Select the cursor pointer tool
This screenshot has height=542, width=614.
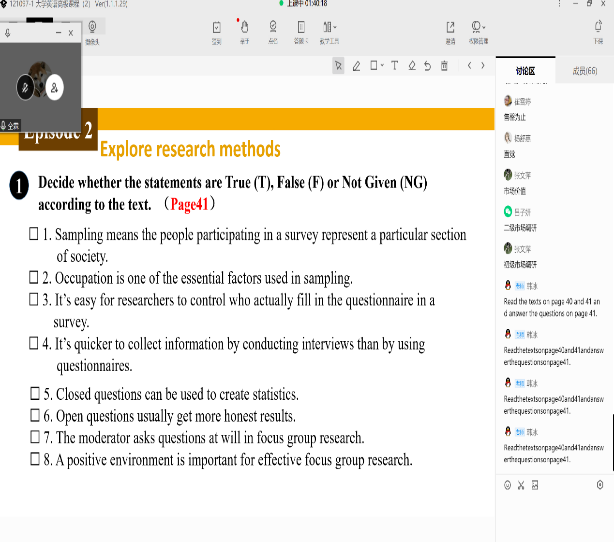click(x=338, y=66)
